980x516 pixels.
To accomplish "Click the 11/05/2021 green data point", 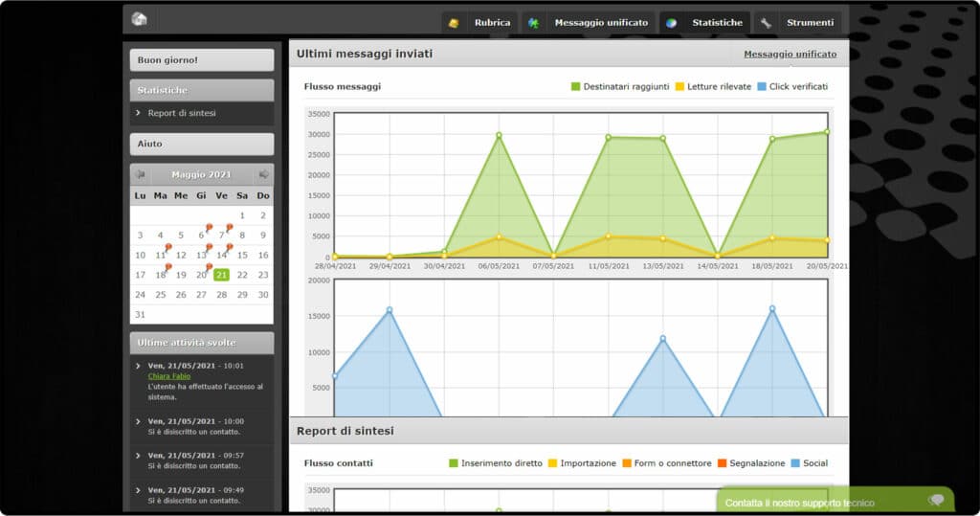I will click(x=608, y=138).
